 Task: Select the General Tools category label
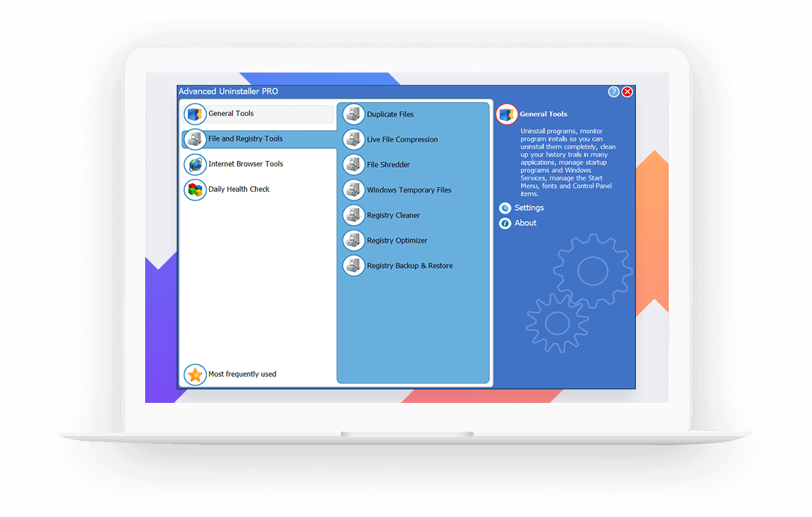tap(231, 113)
